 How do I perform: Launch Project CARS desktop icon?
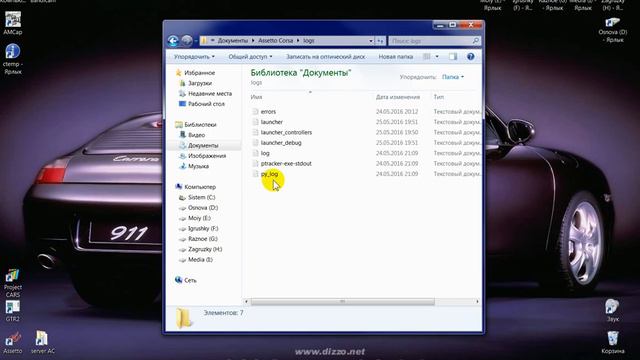coord(13,283)
